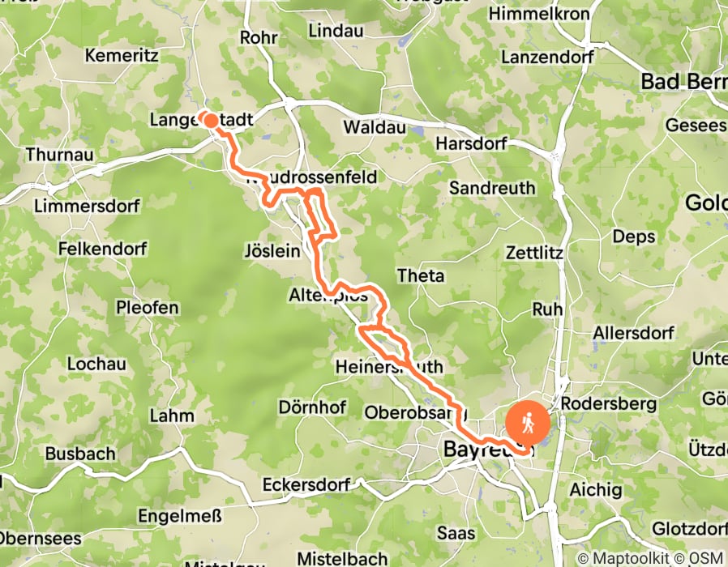Image resolution: width=728 pixels, height=567 pixels.
Task: Click the Limmersdorf place label
Action: [87, 206]
